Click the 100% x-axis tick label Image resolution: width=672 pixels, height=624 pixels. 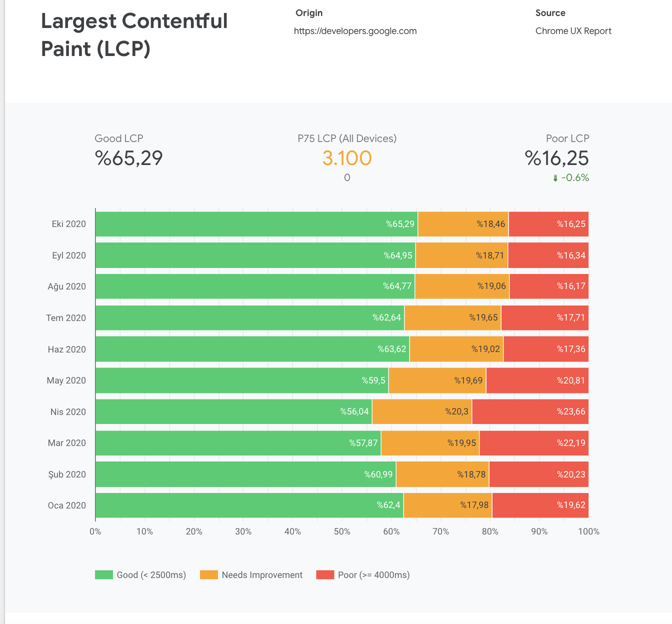click(x=588, y=531)
